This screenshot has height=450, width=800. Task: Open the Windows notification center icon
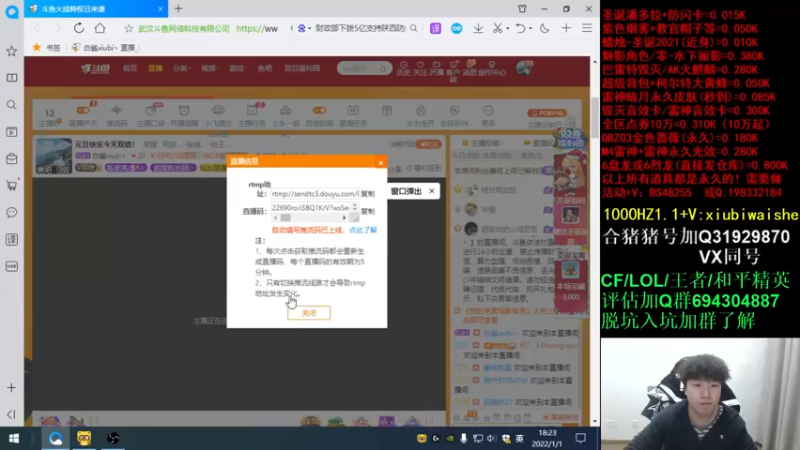(x=581, y=438)
